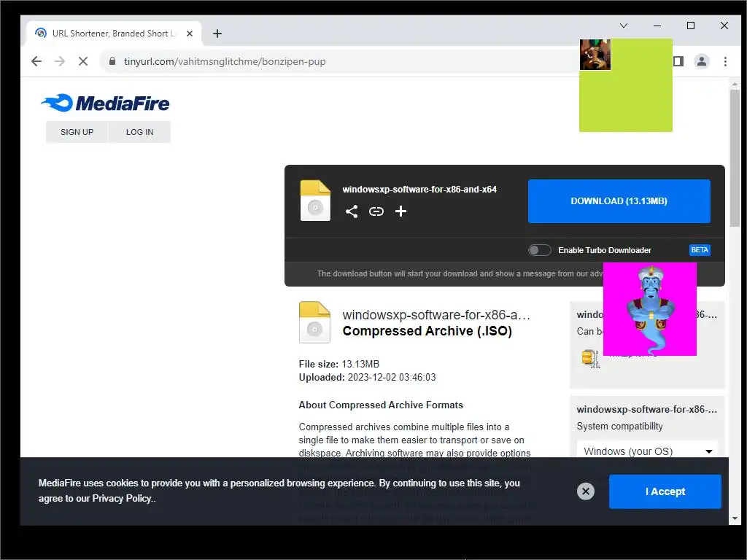Dismiss cookie banner with round X
This screenshot has height=560, width=747.
pyautogui.click(x=586, y=491)
